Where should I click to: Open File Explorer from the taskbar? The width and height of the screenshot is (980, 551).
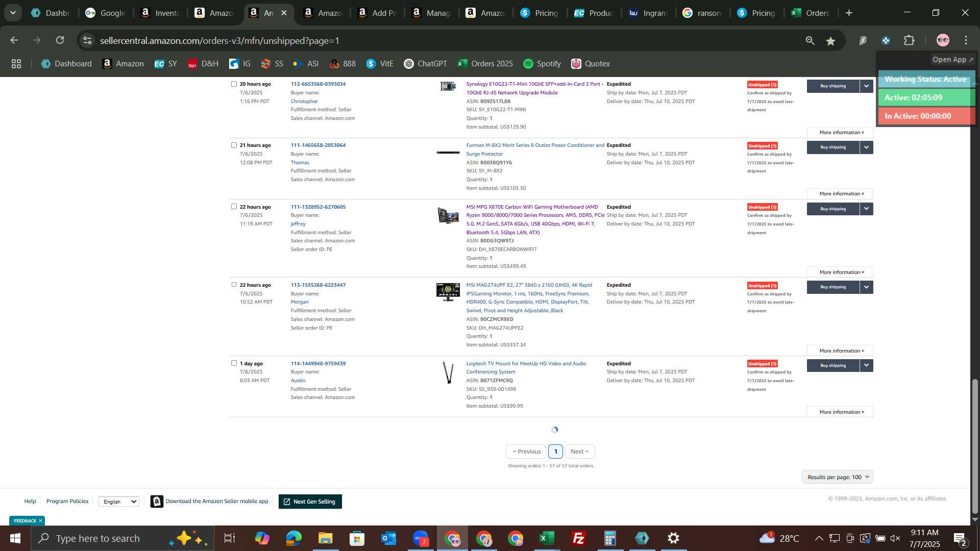point(325,538)
